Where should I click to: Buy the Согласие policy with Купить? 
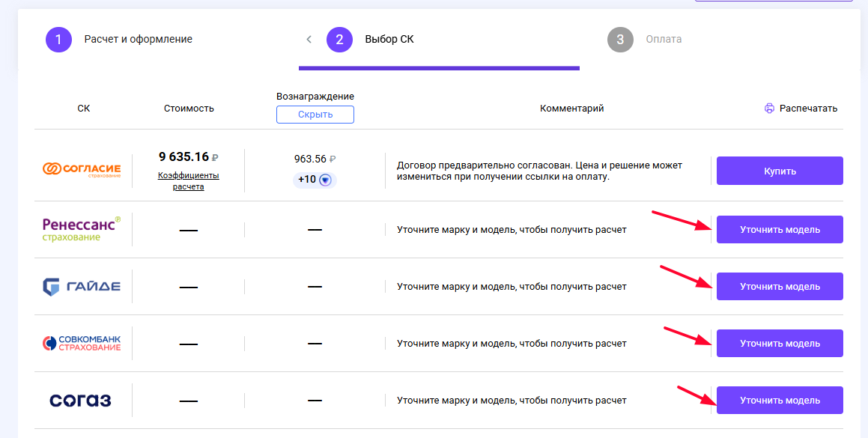780,171
